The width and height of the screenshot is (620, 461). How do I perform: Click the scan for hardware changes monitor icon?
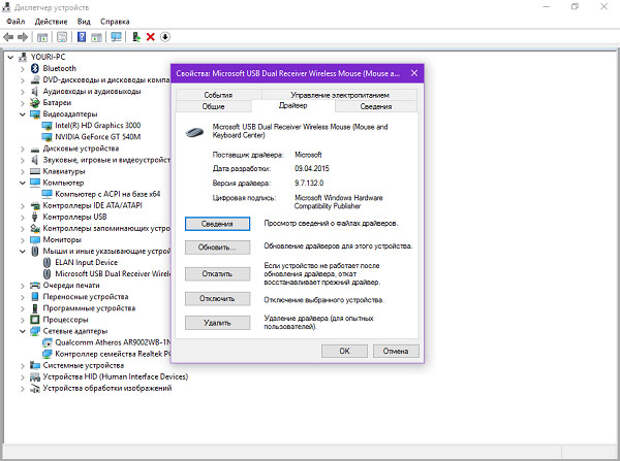click(116, 37)
